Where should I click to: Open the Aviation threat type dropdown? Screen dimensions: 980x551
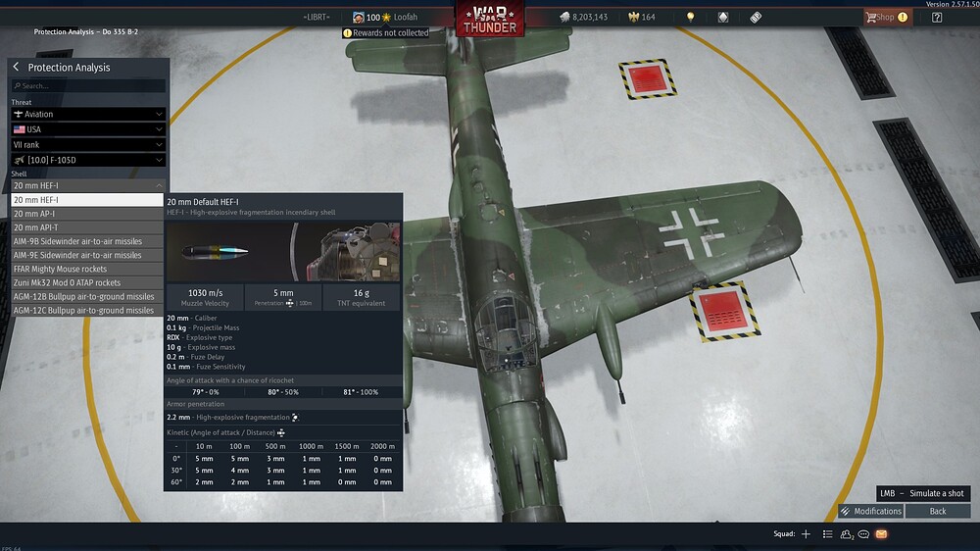[88, 114]
